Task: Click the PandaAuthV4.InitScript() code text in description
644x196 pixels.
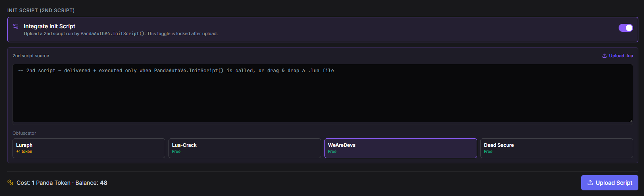Action: click(x=112, y=33)
